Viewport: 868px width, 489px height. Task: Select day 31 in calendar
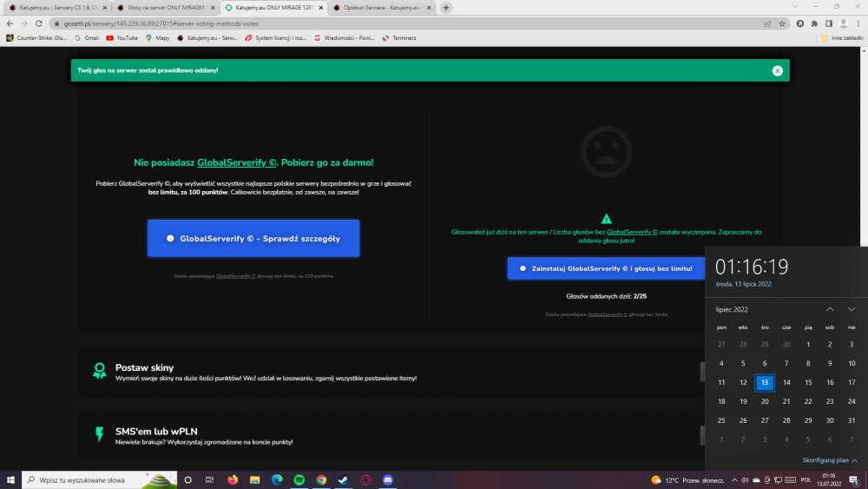[852, 420]
